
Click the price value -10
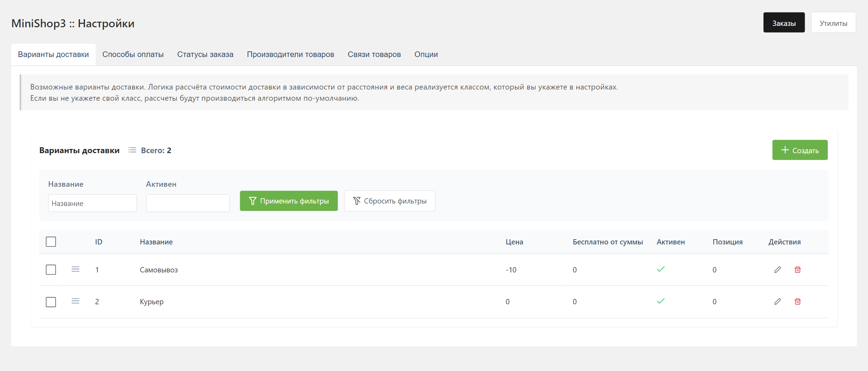point(511,270)
